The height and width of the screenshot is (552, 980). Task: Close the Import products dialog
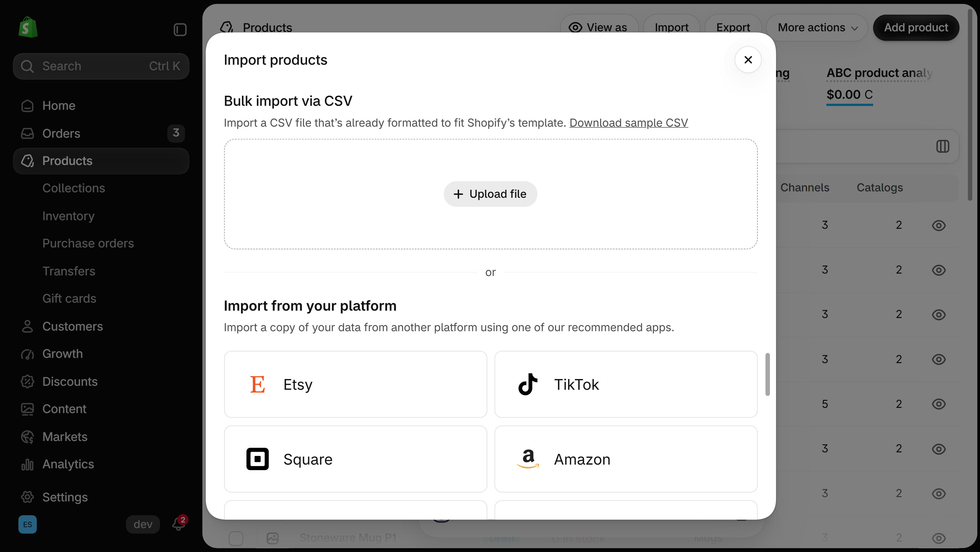[748, 60]
